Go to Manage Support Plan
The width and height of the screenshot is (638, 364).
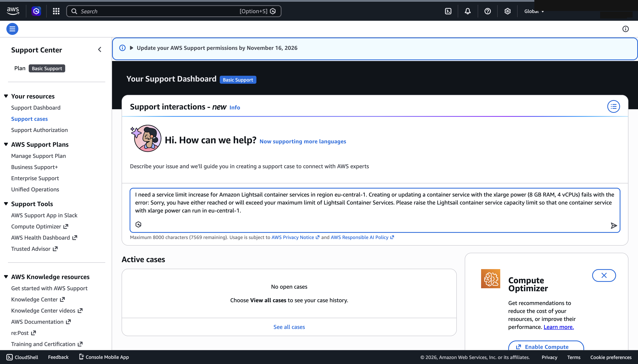pos(38,156)
